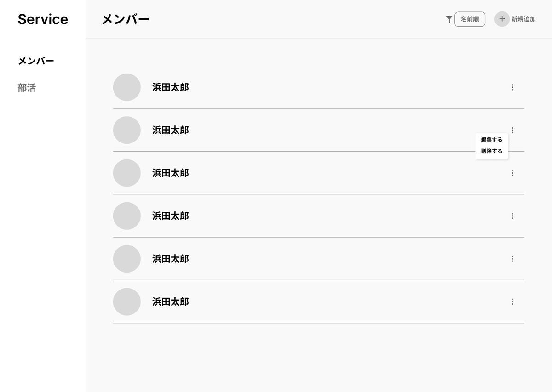Viewport: 552px width, 392px height.
Task: Select 編集する from the popup menu
Action: tap(492, 140)
